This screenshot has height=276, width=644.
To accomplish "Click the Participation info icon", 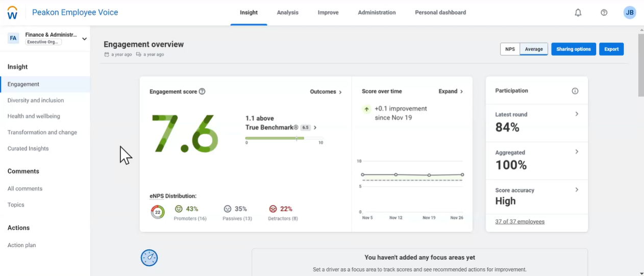I will tap(575, 91).
